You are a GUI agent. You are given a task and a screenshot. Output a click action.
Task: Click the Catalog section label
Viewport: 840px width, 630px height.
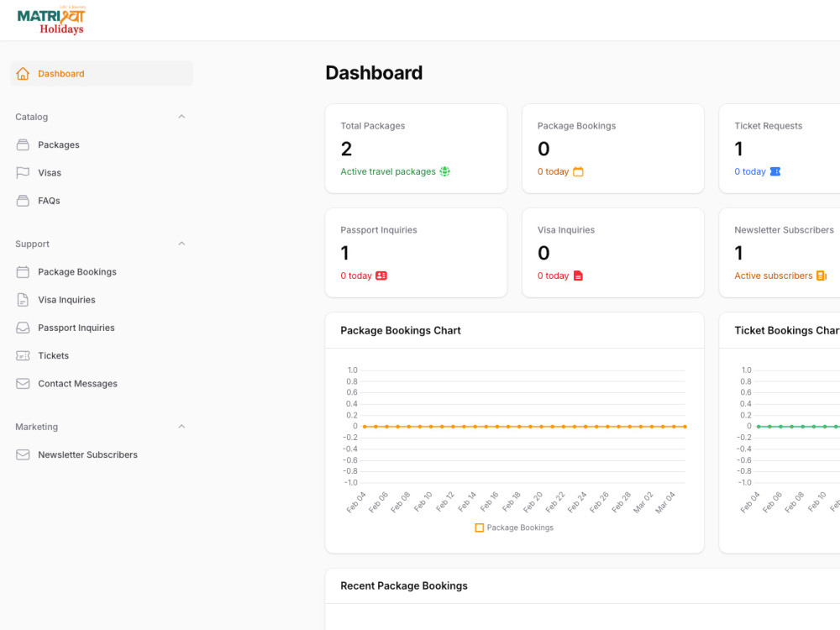32,117
